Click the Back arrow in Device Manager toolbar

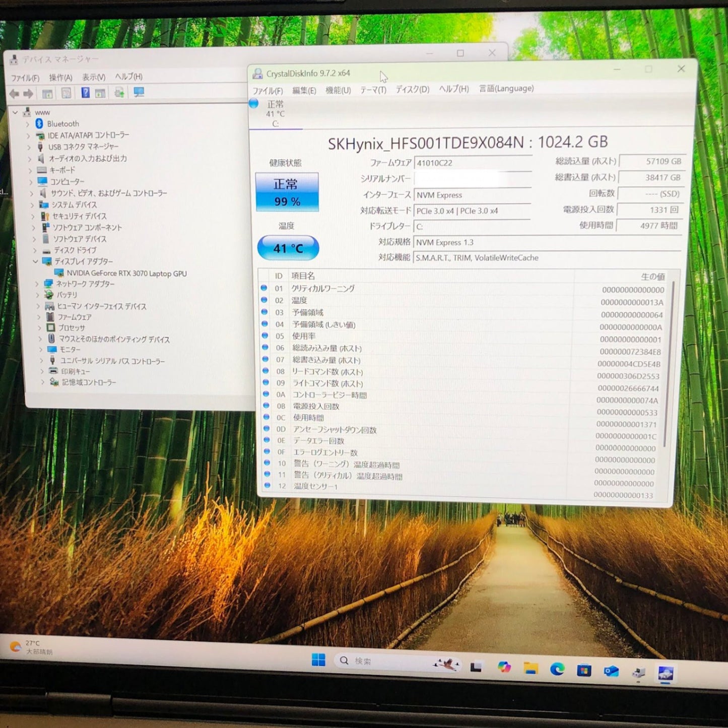15,94
